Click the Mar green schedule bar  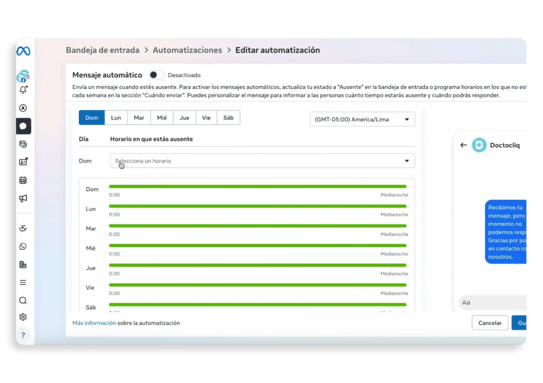[x=258, y=226]
